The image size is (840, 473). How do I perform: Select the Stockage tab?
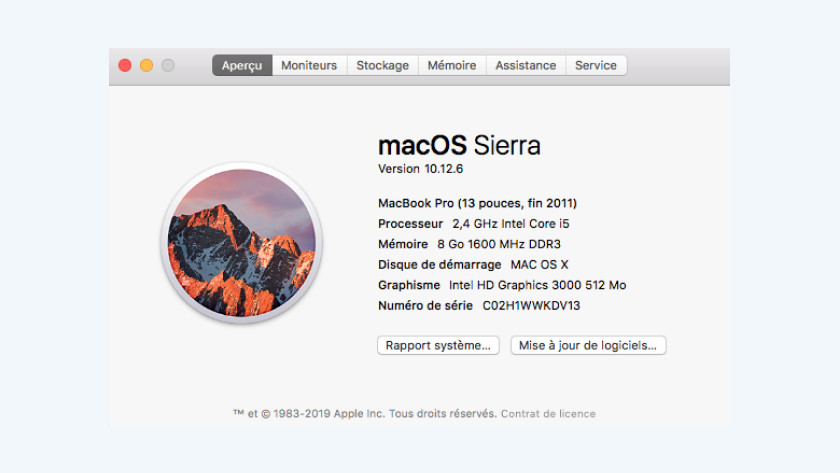click(382, 65)
